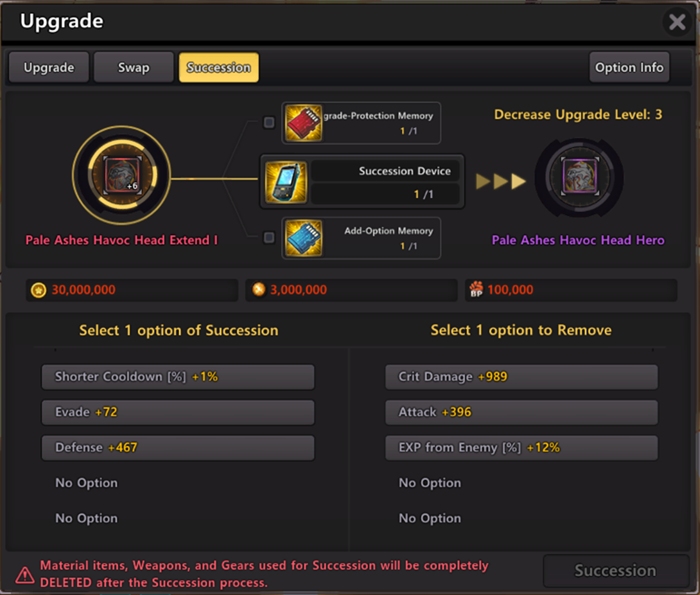
Task: Click the Succession Device phone icon
Action: 286,182
